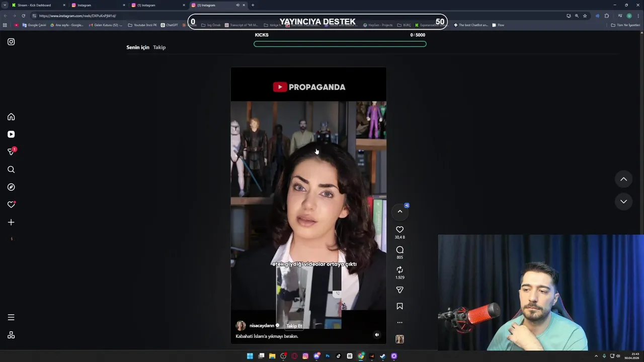Save the reel with the bookmark icon
The width and height of the screenshot is (644, 362).
coord(400,306)
